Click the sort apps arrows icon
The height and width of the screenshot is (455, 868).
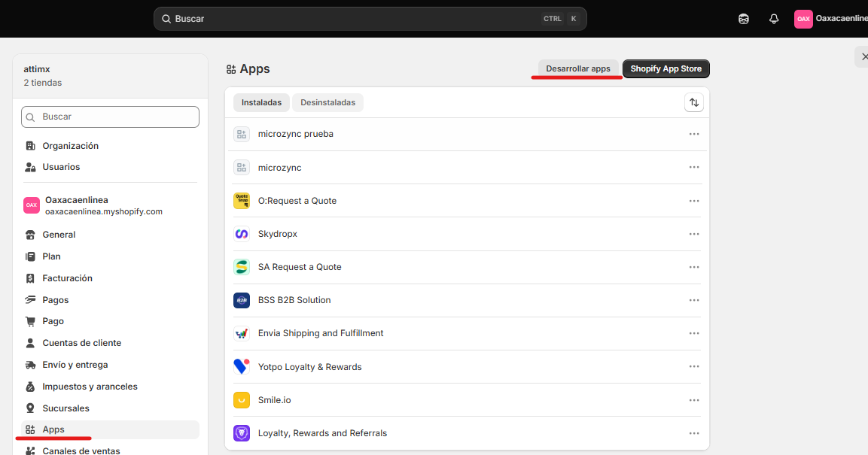pyautogui.click(x=693, y=102)
